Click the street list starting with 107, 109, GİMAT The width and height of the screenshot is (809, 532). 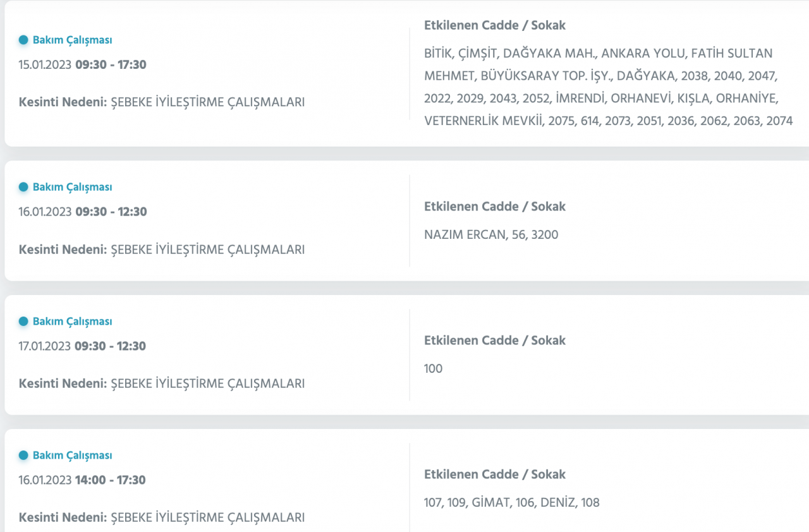coord(512,503)
